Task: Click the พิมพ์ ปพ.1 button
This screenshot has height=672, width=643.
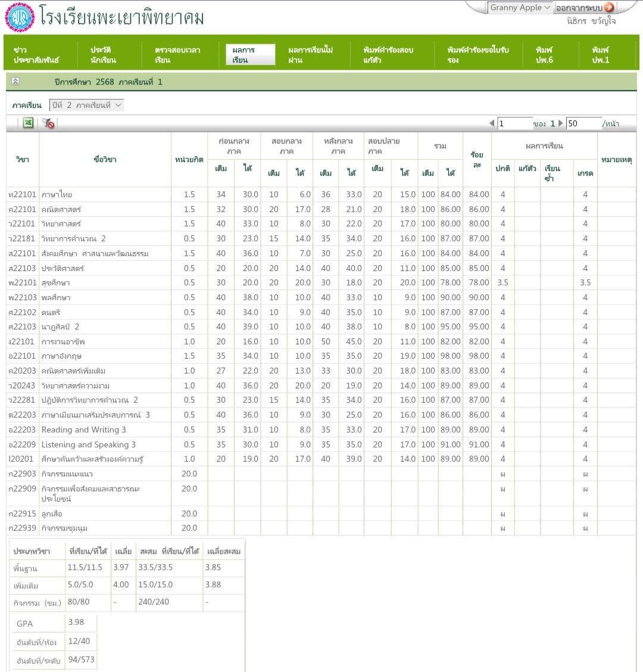Action: (x=600, y=55)
